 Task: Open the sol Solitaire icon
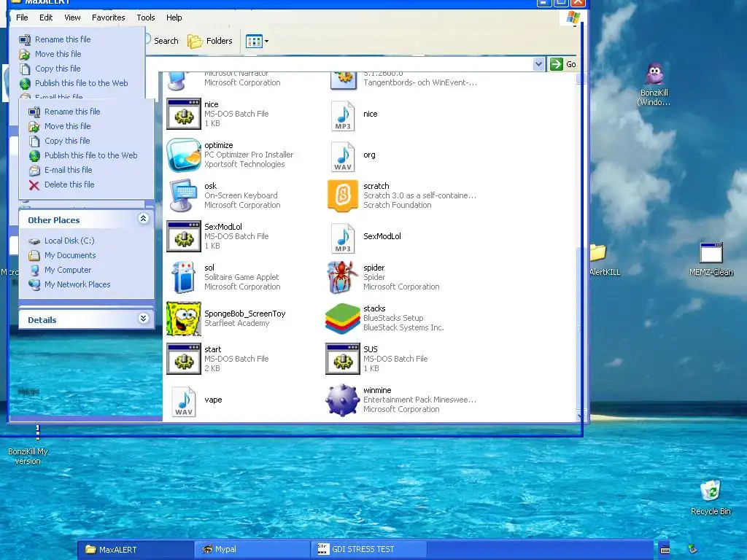[183, 277]
